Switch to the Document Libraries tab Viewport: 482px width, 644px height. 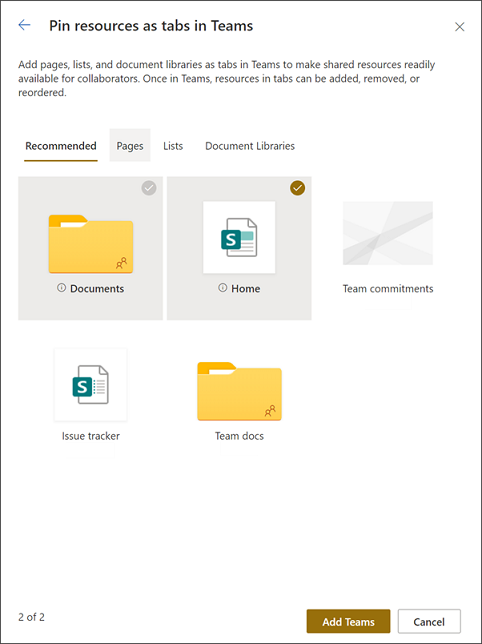tap(250, 146)
